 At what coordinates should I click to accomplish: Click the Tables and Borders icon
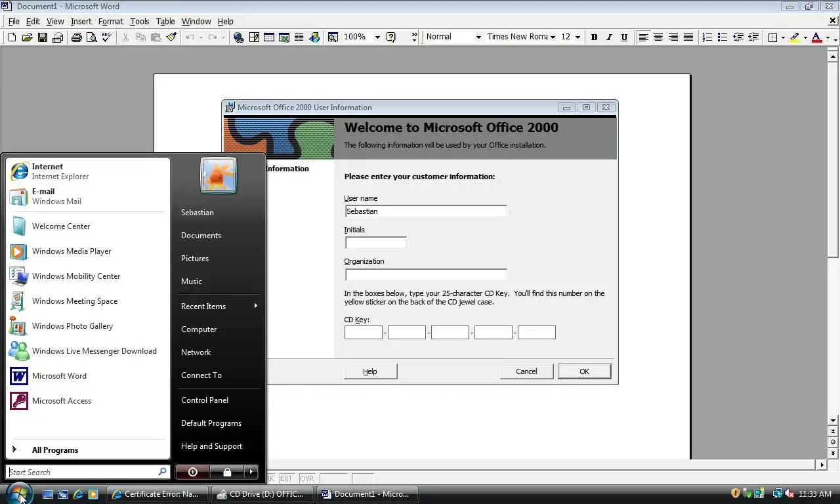pyautogui.click(x=254, y=37)
